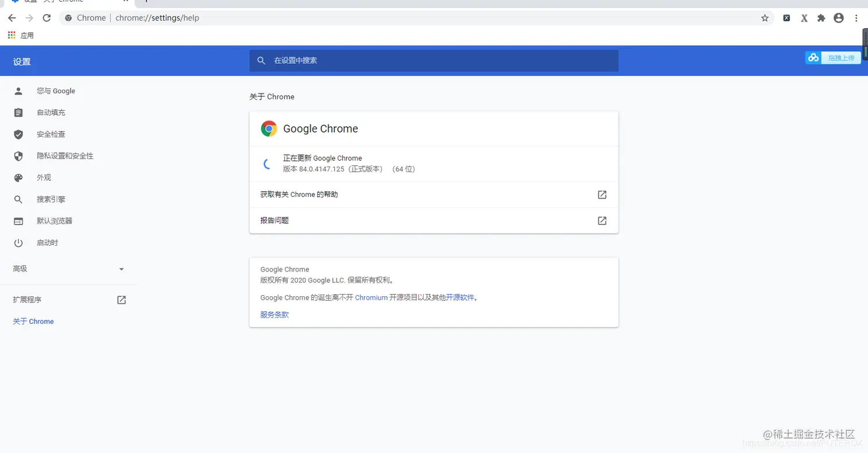Reload the current page
The image size is (868, 453).
tap(47, 18)
